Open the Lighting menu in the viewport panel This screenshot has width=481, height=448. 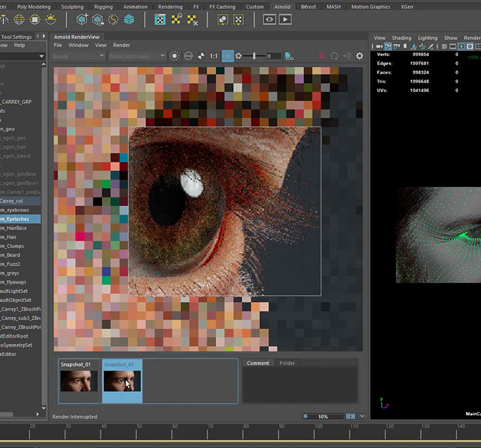(427, 38)
